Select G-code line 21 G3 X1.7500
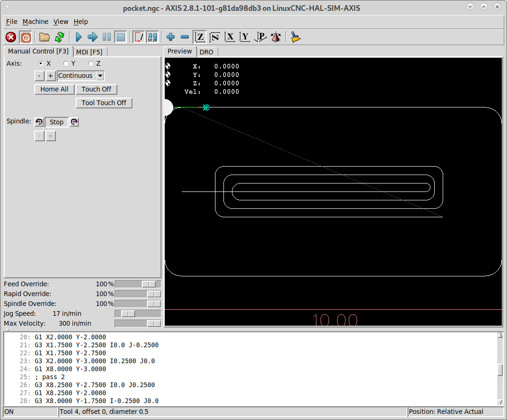This screenshot has height=420, width=507. (x=97, y=345)
